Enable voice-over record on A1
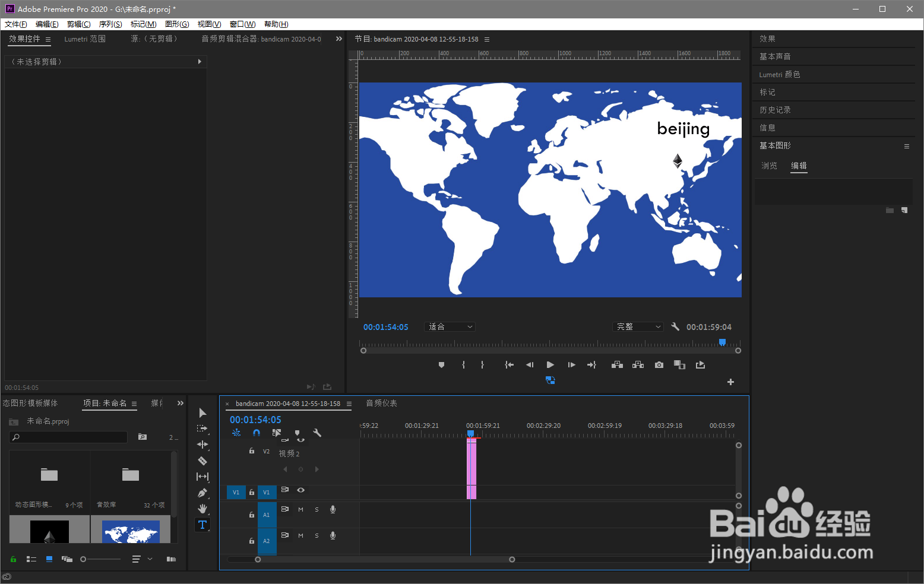 pyautogui.click(x=333, y=509)
